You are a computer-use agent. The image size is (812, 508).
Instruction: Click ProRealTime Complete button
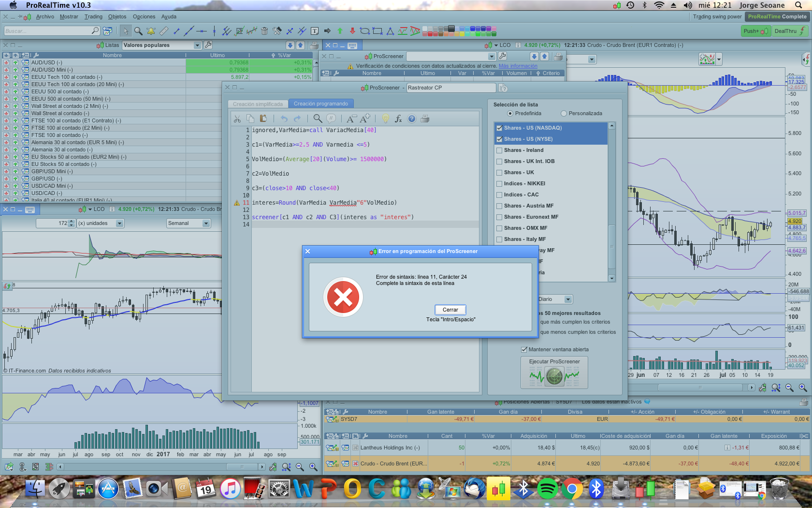(777, 16)
